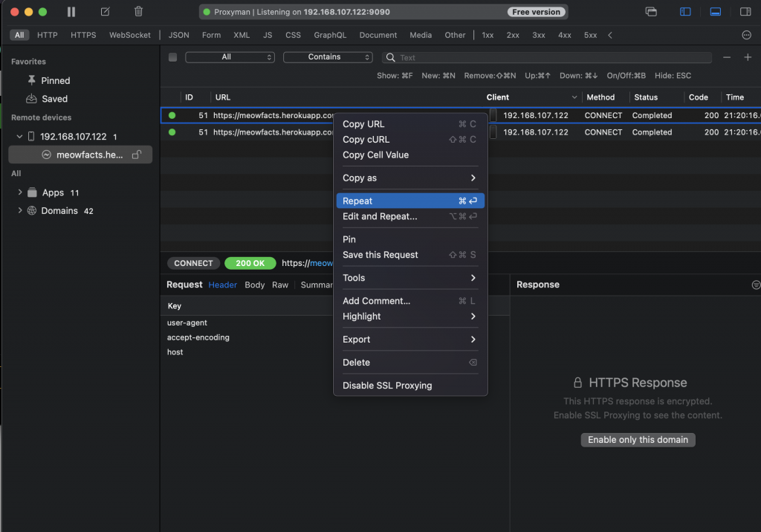This screenshot has width=761, height=532.
Task: Click the more options ellipsis icon
Action: click(747, 35)
